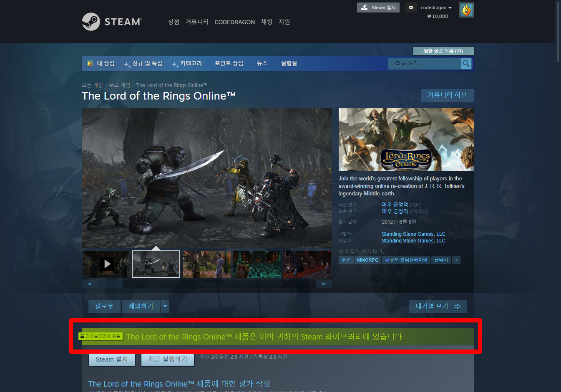This screenshot has height=392, width=561.
Task: Expand the 제외하기 dropdown arrow
Action: click(x=165, y=306)
